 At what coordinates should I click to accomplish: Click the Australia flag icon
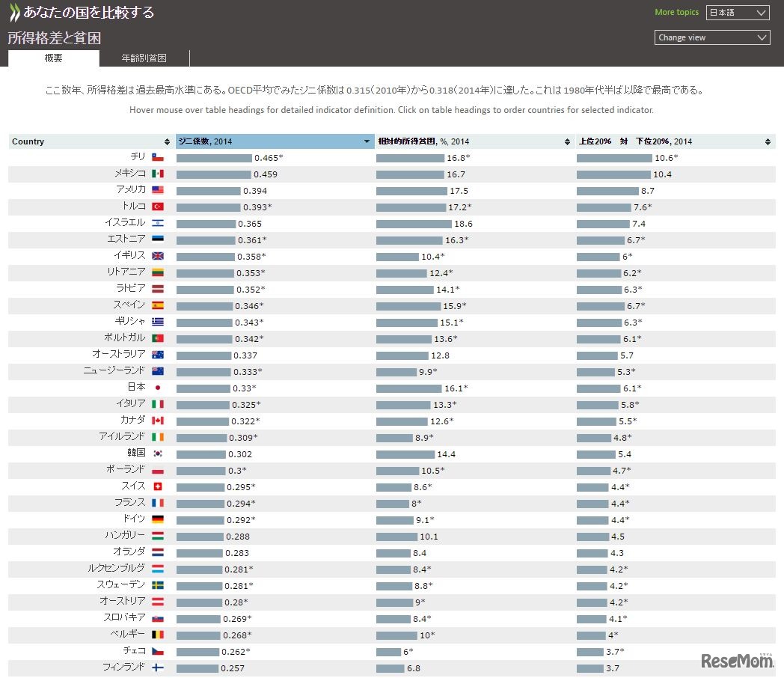click(x=158, y=355)
